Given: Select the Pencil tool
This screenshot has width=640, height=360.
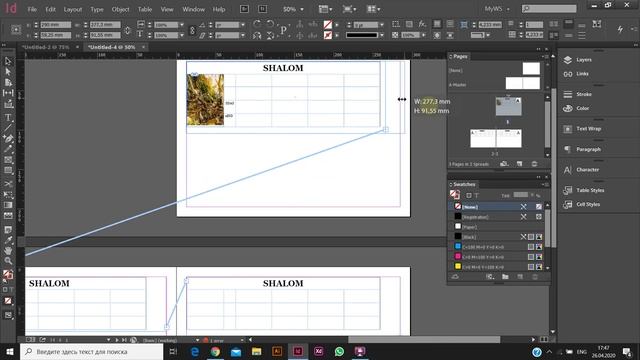Looking at the screenshot, I should [8, 149].
